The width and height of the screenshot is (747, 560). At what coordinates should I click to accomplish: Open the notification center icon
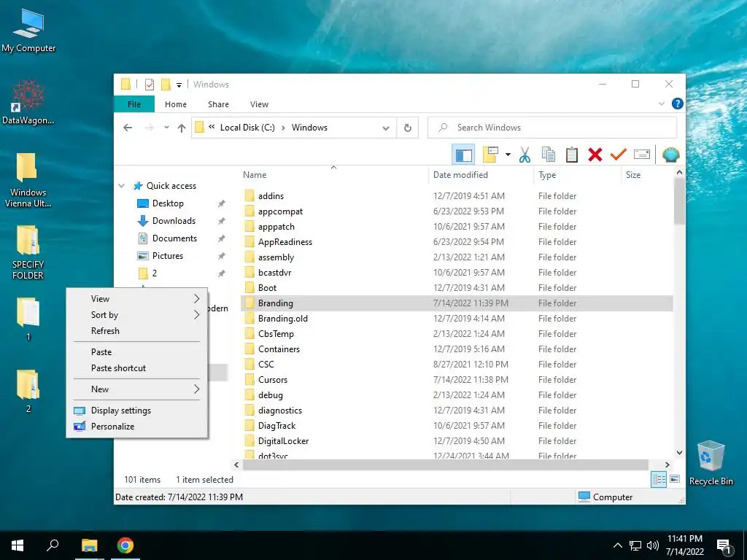pos(724,546)
